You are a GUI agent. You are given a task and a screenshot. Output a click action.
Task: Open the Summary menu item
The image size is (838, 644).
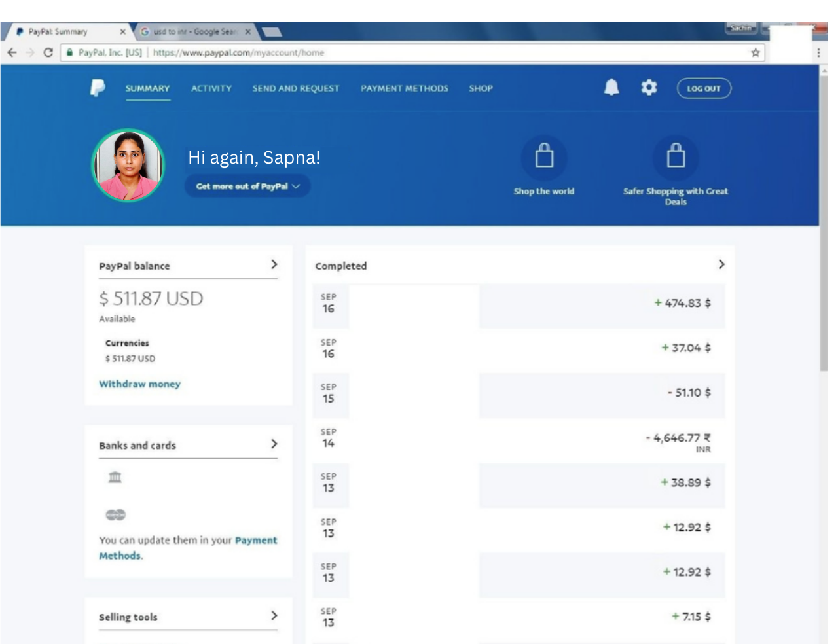147,88
